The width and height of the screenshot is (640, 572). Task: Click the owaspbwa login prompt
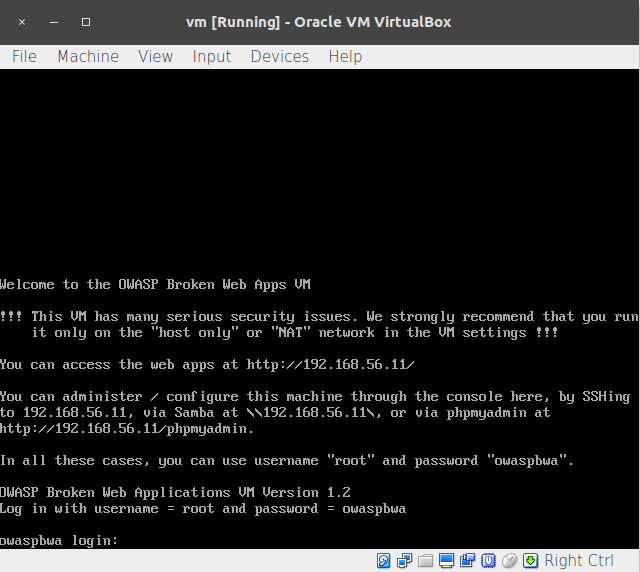coord(59,541)
